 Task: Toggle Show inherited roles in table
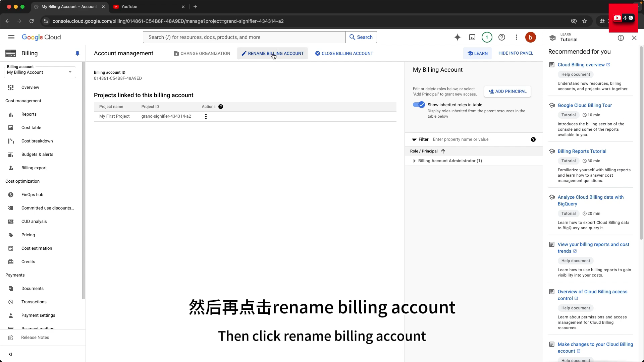(x=419, y=105)
